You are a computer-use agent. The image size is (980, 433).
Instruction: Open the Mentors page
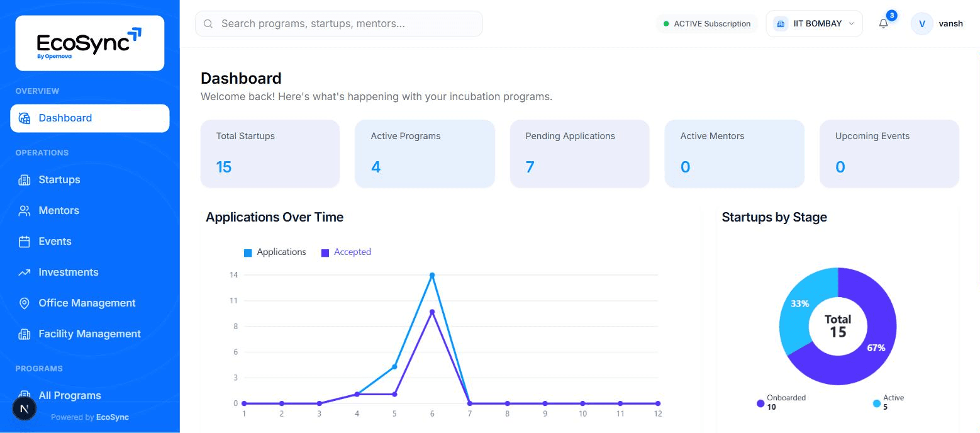coord(90,211)
